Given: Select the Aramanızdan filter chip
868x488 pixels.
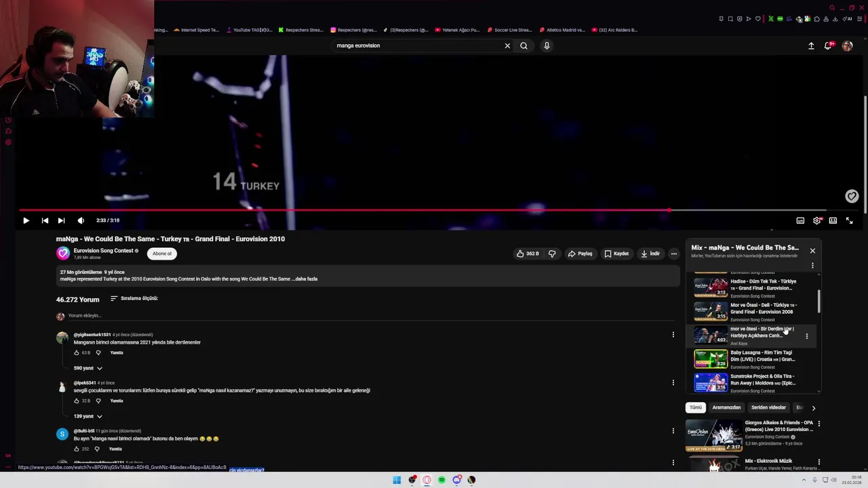Looking at the screenshot, I should pos(726,407).
